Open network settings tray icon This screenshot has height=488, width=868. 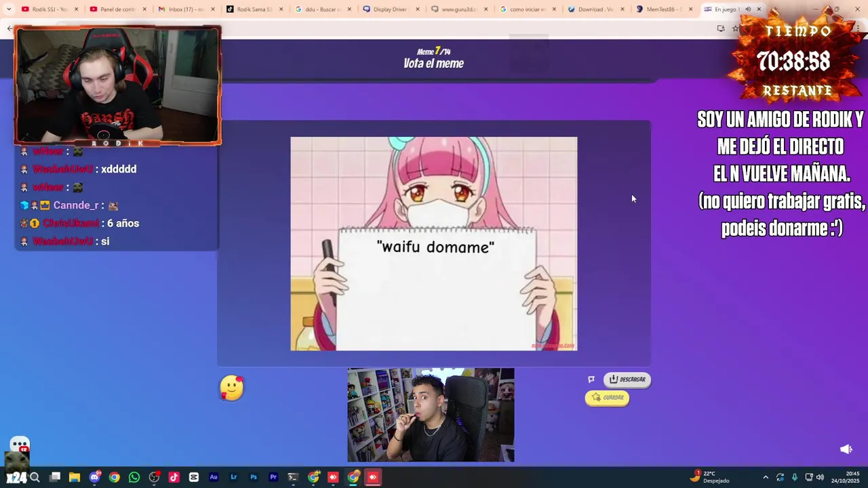click(808, 478)
